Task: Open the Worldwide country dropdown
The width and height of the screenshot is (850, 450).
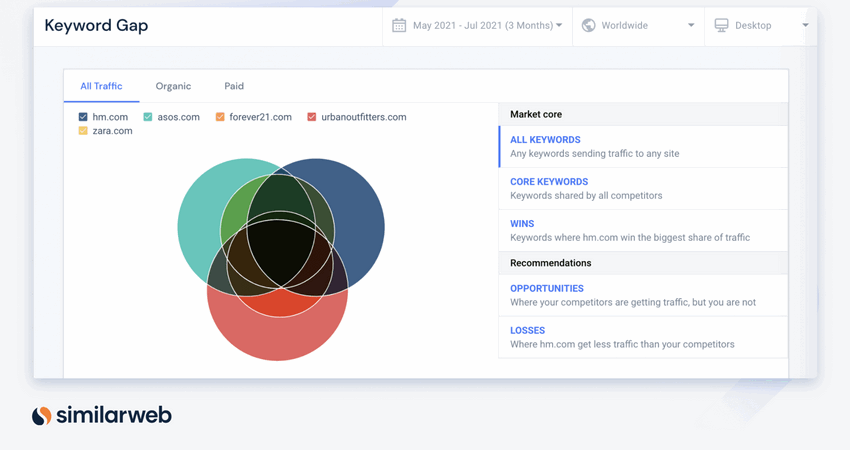Action: (x=638, y=25)
